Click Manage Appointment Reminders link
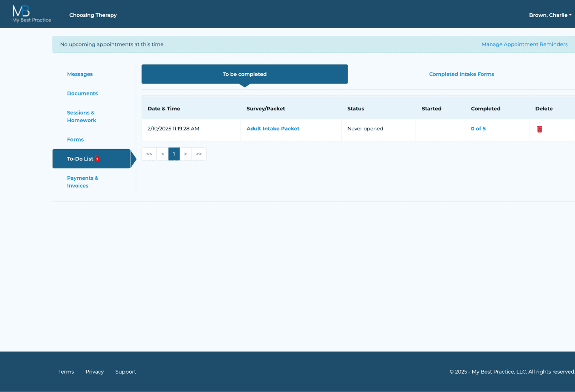This screenshot has width=575, height=392. coord(524,44)
